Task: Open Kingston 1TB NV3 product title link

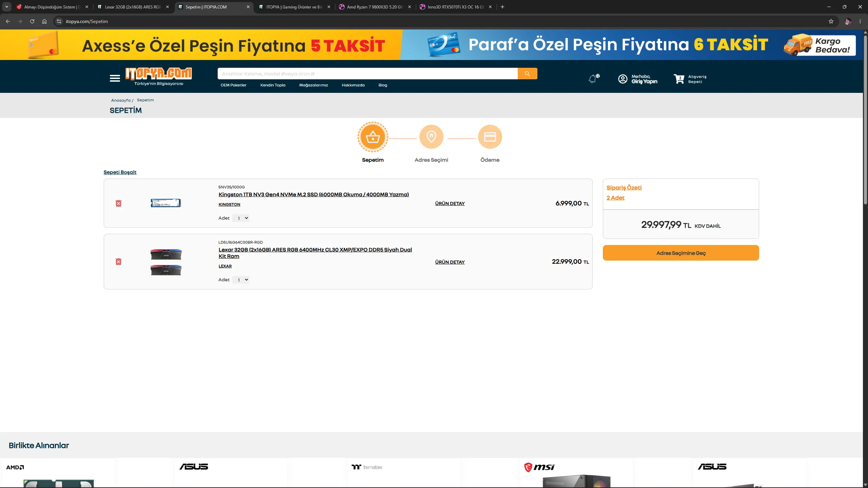Action: (314, 195)
